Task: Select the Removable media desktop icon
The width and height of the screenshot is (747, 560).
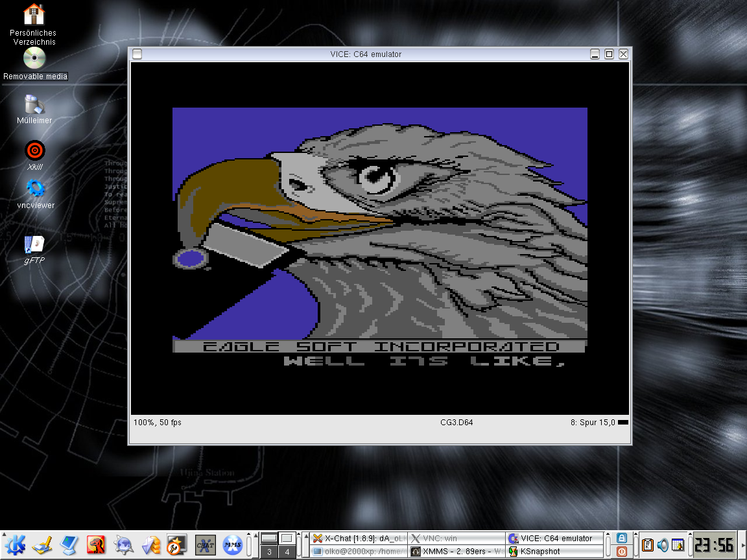Action: [x=35, y=64]
